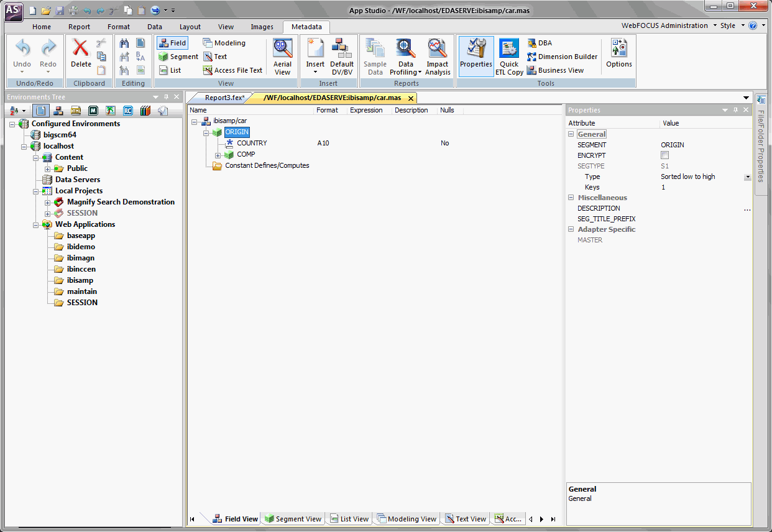Select the RC filter icon in tree toolbar

pyautogui.click(x=128, y=111)
